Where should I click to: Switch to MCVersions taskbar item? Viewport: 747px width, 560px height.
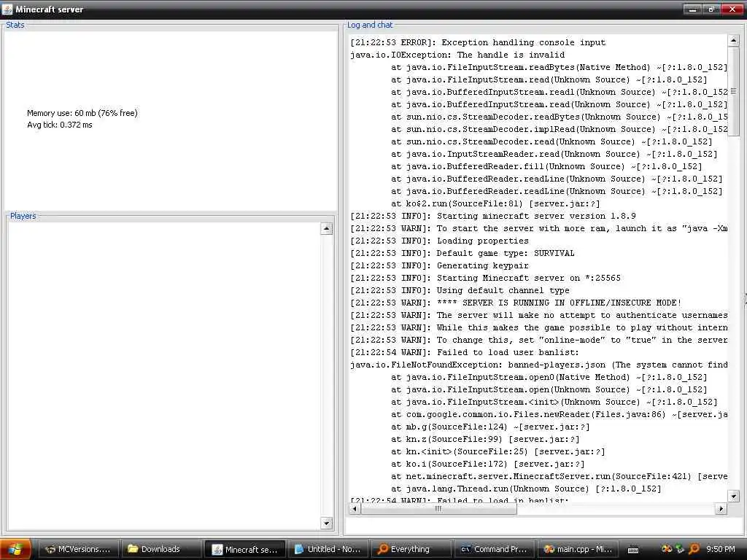tap(77, 549)
